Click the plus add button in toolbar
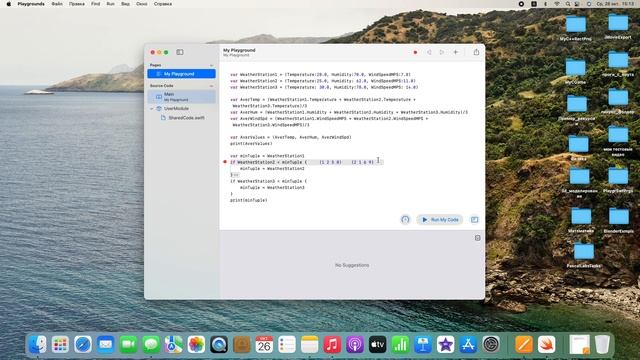 point(456,52)
